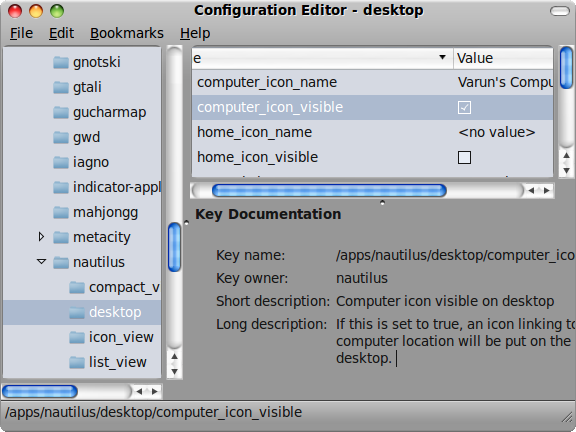The width and height of the screenshot is (576, 432).
Task: Click the status bar key path
Action: 154,412
